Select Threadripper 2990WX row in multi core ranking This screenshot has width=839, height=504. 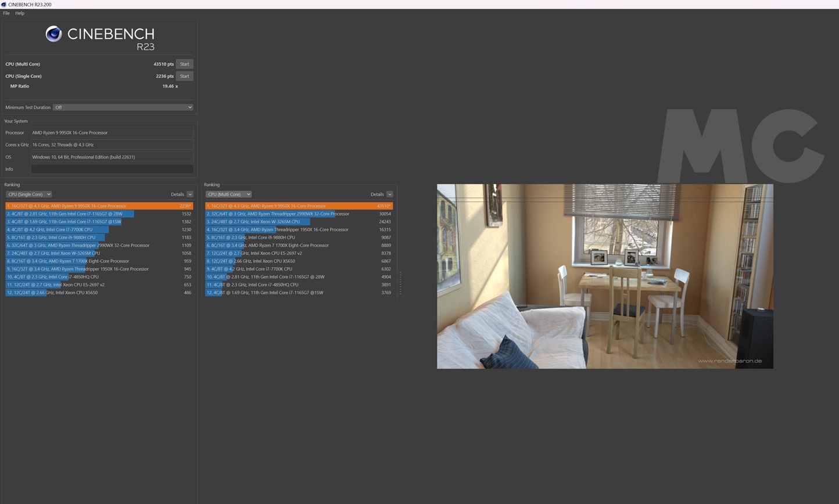tap(299, 214)
